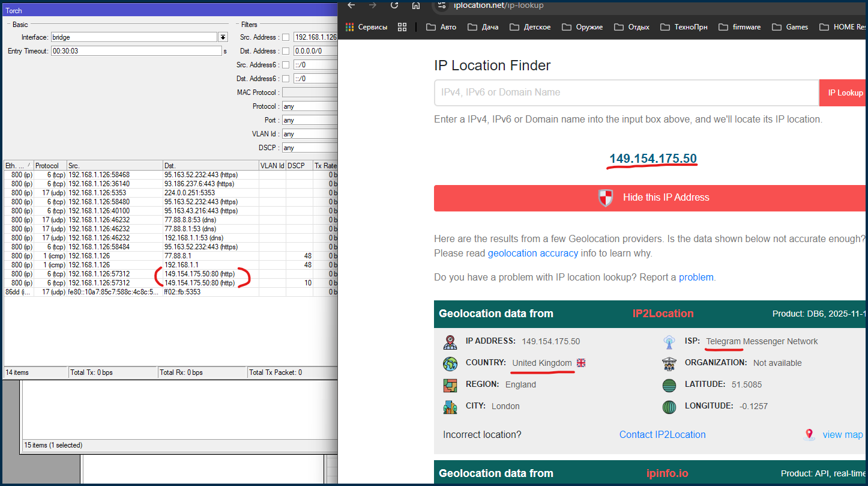The height and width of the screenshot is (486, 868).
Task: Sort Torch table by VLAN Id column
Action: tap(272, 165)
